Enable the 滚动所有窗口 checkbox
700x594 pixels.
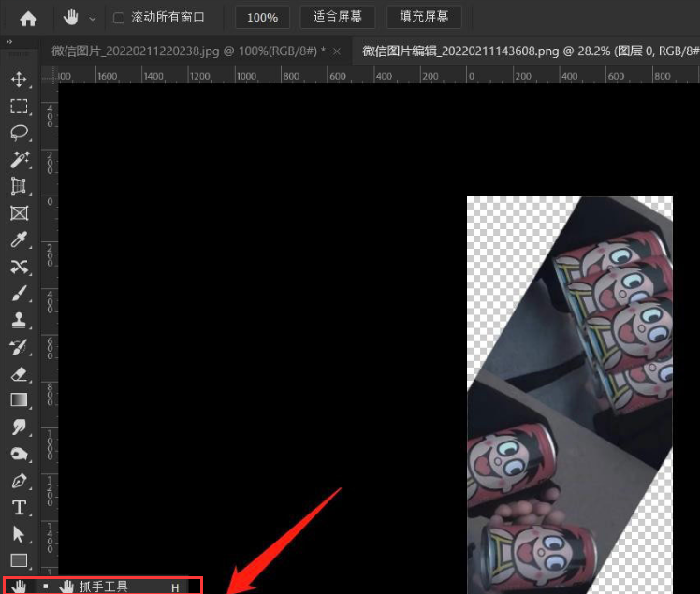(119, 18)
